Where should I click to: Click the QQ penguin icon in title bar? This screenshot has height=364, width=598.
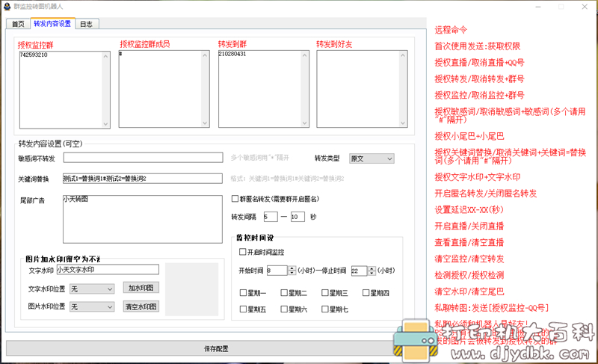coord(7,7)
